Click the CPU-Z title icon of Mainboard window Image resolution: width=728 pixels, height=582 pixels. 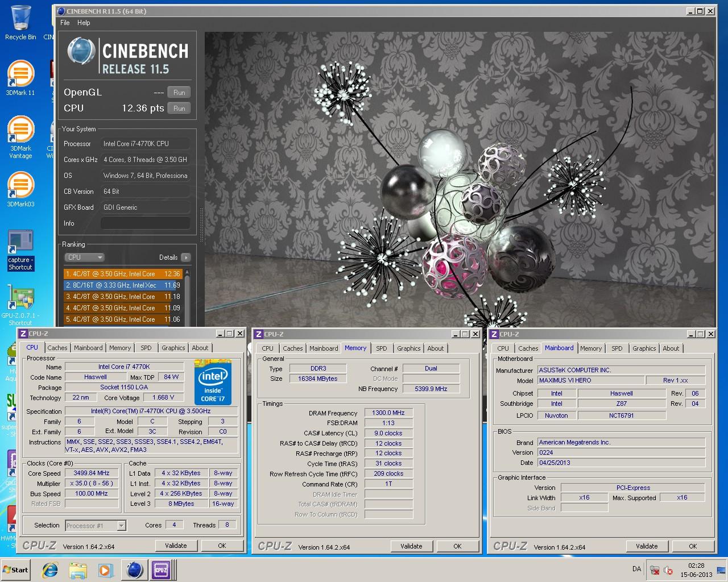point(494,334)
